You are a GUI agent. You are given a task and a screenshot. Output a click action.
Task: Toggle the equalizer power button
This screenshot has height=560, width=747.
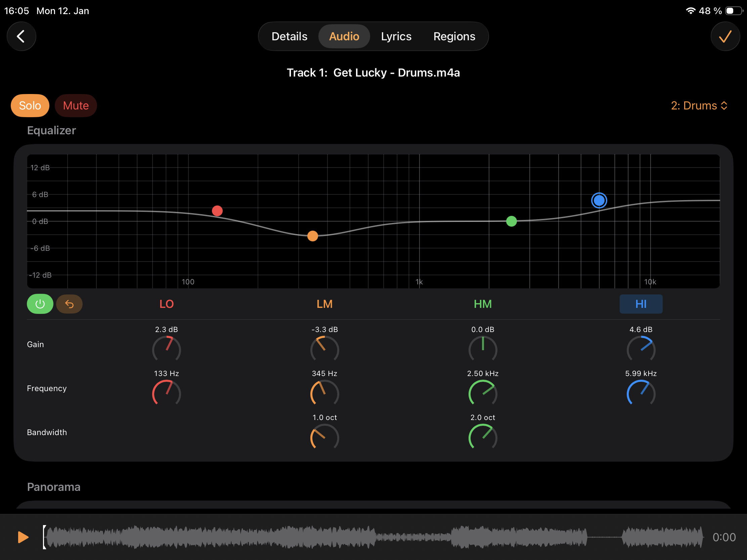click(40, 304)
